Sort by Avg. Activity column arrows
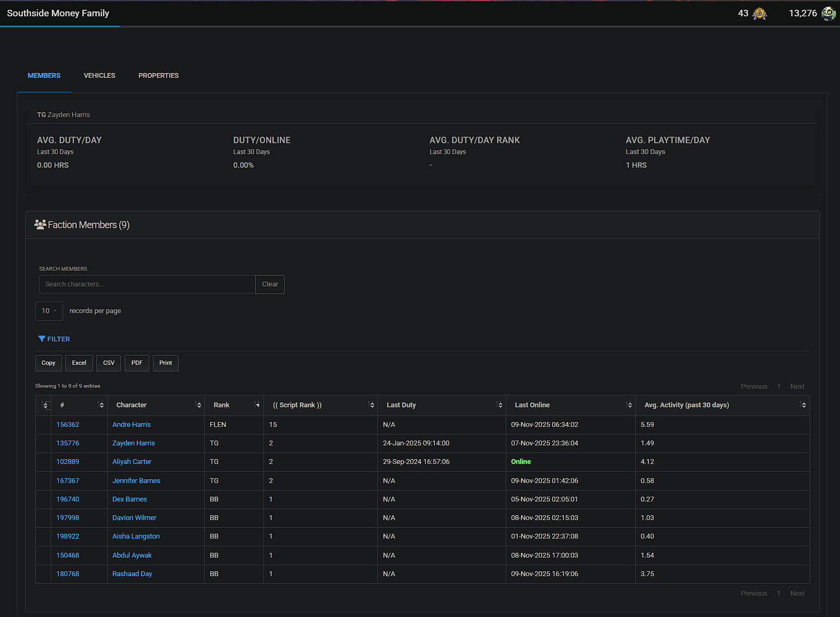The image size is (840, 617). pos(803,405)
